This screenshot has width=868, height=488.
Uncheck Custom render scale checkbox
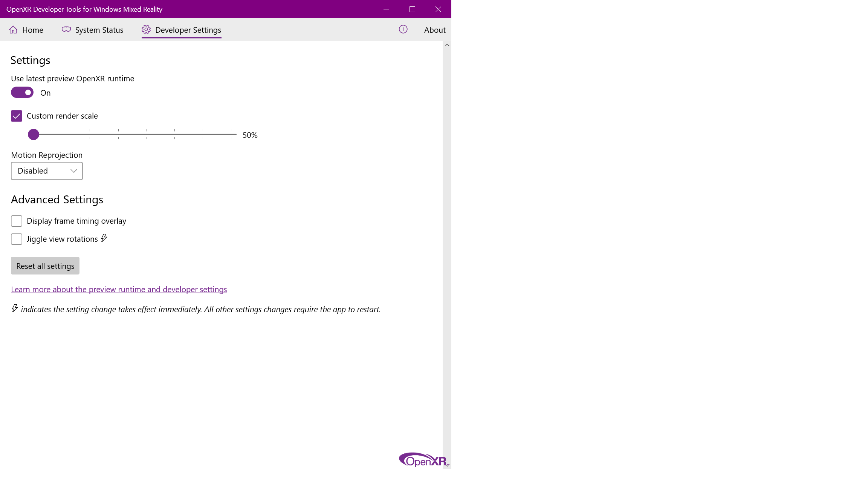[x=17, y=116]
